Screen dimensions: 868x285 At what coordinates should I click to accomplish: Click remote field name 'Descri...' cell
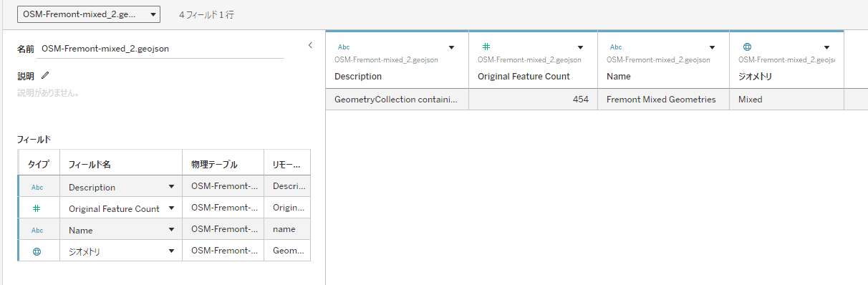click(x=287, y=187)
